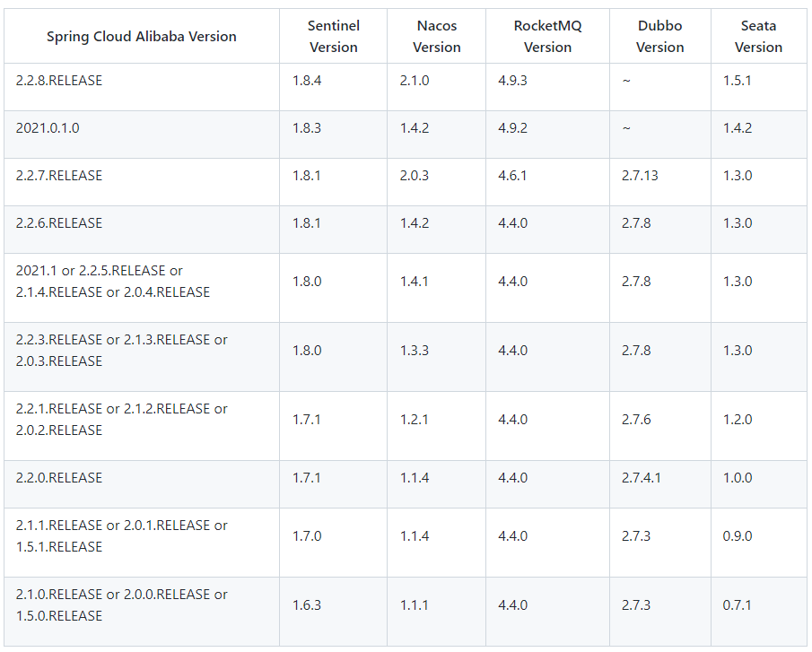Select the '2.2.7.RELEASE' row label
This screenshot has width=812, height=652.
59,176
